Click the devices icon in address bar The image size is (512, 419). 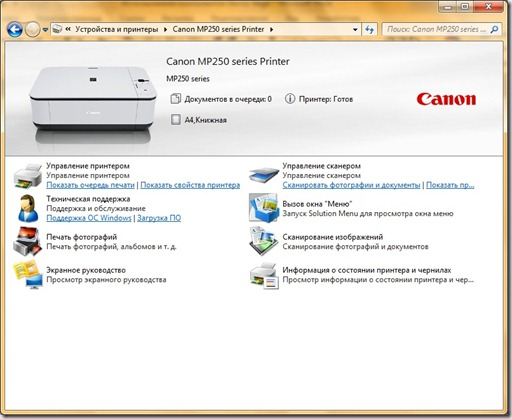(x=58, y=29)
